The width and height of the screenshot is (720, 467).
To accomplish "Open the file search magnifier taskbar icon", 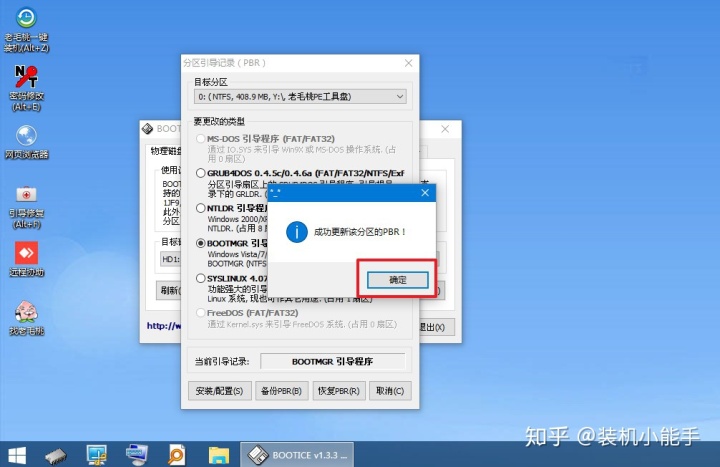I will (x=177, y=456).
